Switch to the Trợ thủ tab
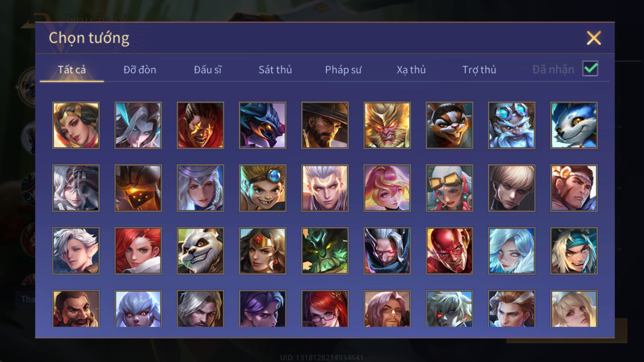The height and width of the screenshot is (362, 644). pyautogui.click(x=479, y=70)
